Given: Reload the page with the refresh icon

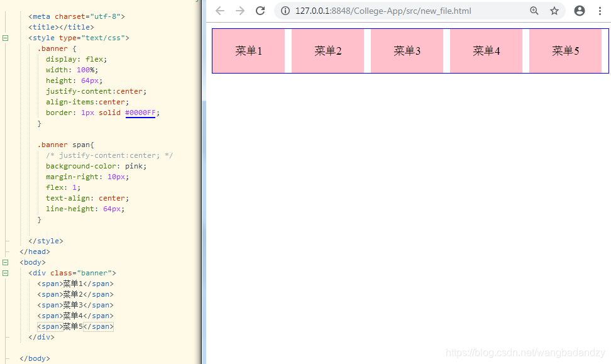Looking at the screenshot, I should [260, 11].
